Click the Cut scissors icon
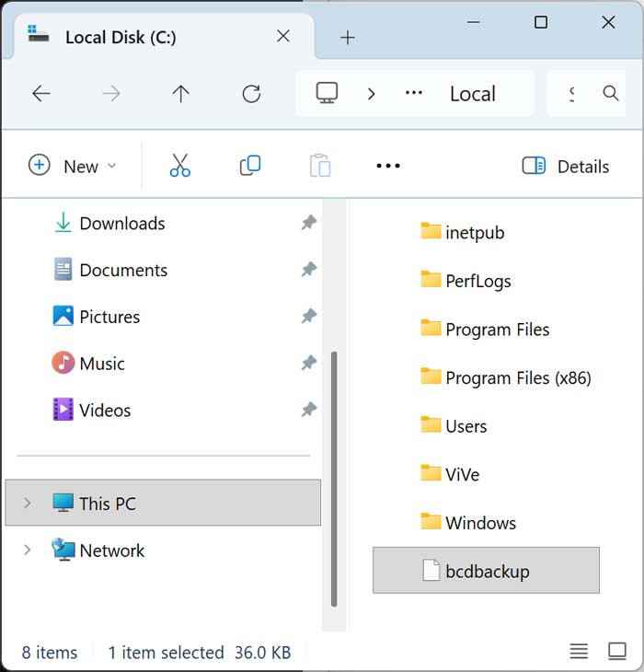The height and width of the screenshot is (672, 644). pos(179,166)
